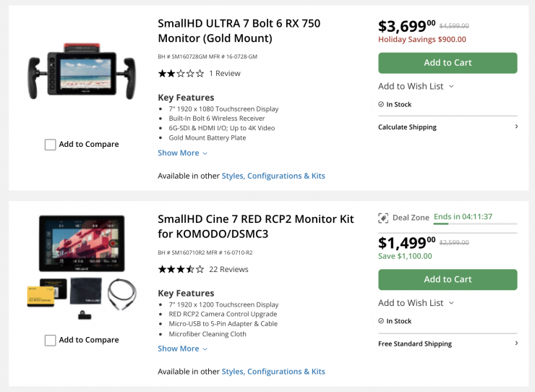
Task: Open Add to Wish List dropdown for ULTRA 7
Action: tap(416, 86)
